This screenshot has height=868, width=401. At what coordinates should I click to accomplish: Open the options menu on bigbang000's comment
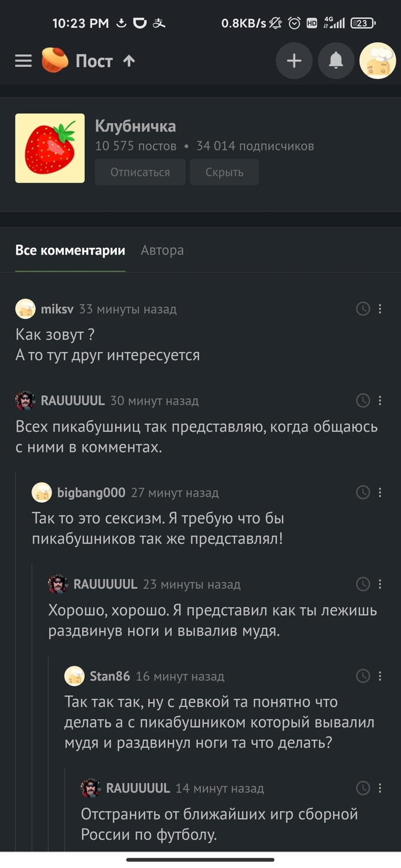(380, 492)
